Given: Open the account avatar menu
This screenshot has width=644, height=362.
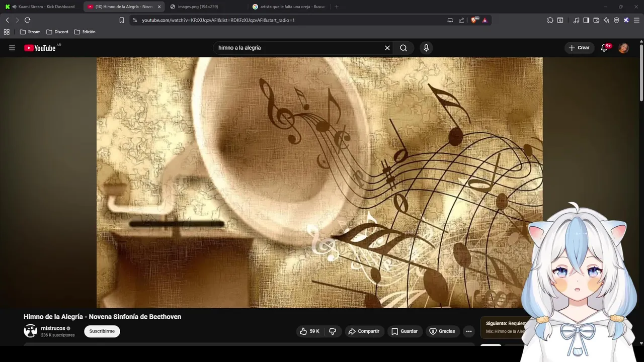Looking at the screenshot, I should [623, 48].
